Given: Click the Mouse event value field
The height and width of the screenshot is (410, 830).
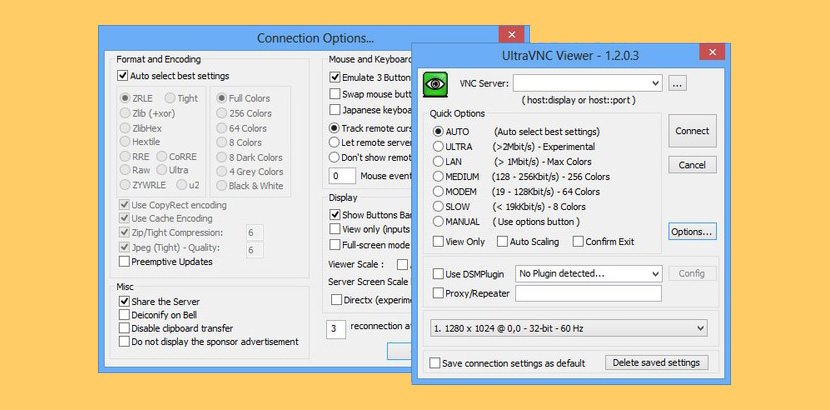Looking at the screenshot, I should tap(342, 176).
